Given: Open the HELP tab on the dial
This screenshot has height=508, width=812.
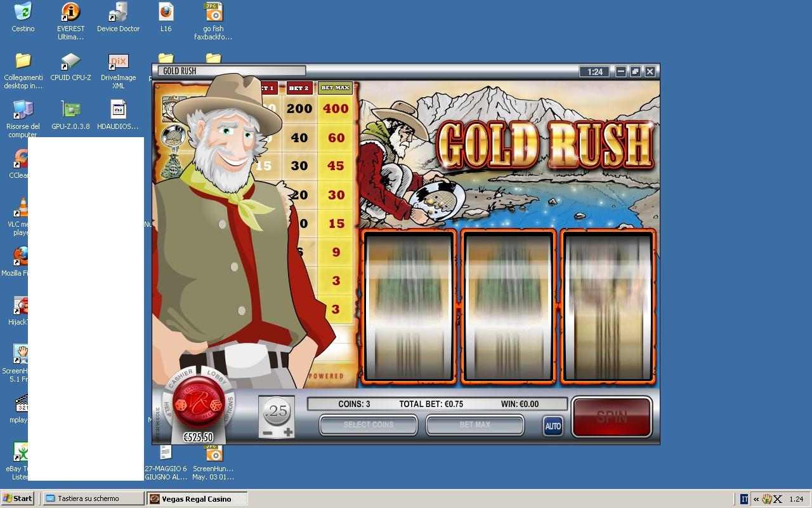Looking at the screenshot, I should click(167, 407).
